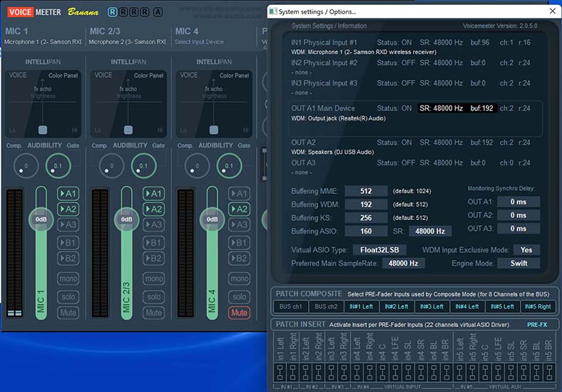The image size is (562, 392).
Task: Mute the MIC 1 strip
Action: 68,313
